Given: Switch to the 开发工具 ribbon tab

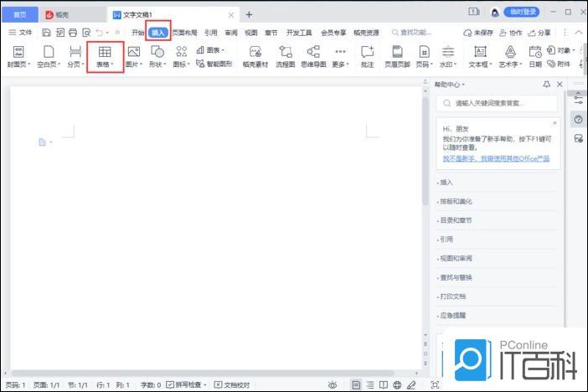Looking at the screenshot, I should coord(299,33).
